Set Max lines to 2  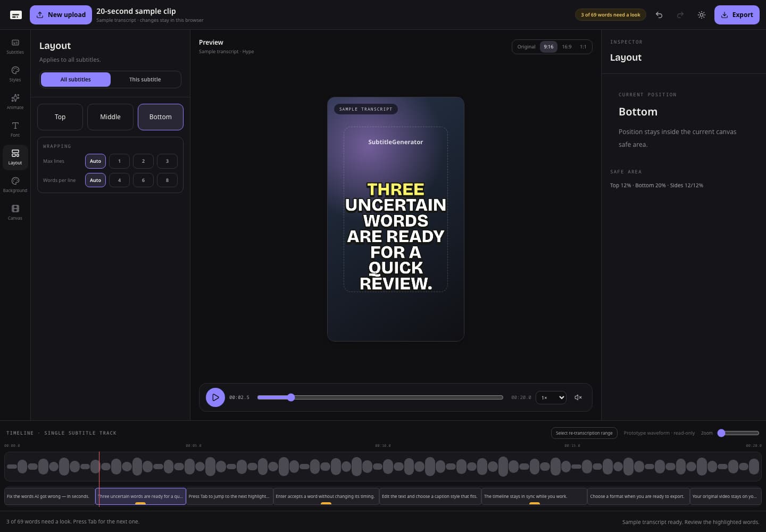(143, 161)
